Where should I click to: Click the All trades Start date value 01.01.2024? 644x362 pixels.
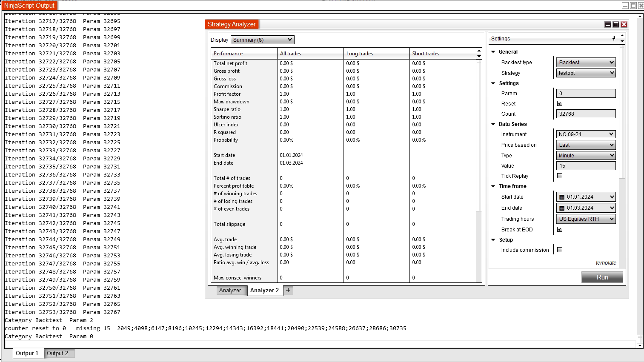point(291,155)
